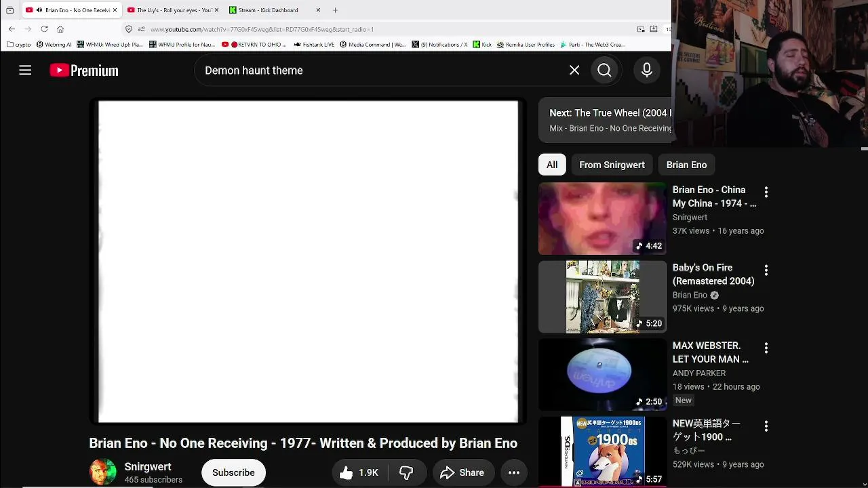Like the Brian Eno video
The height and width of the screenshot is (488, 868).
coord(359,472)
